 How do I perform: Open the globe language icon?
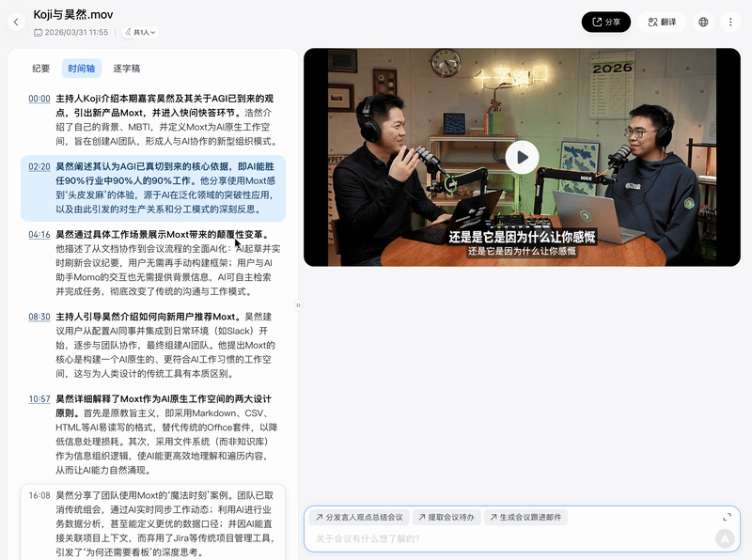[x=703, y=22]
